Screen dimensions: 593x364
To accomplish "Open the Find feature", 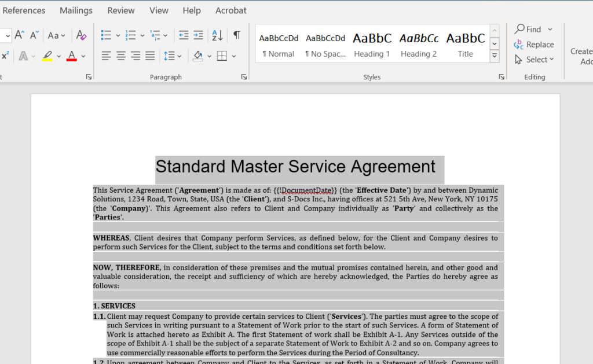I will (x=529, y=28).
